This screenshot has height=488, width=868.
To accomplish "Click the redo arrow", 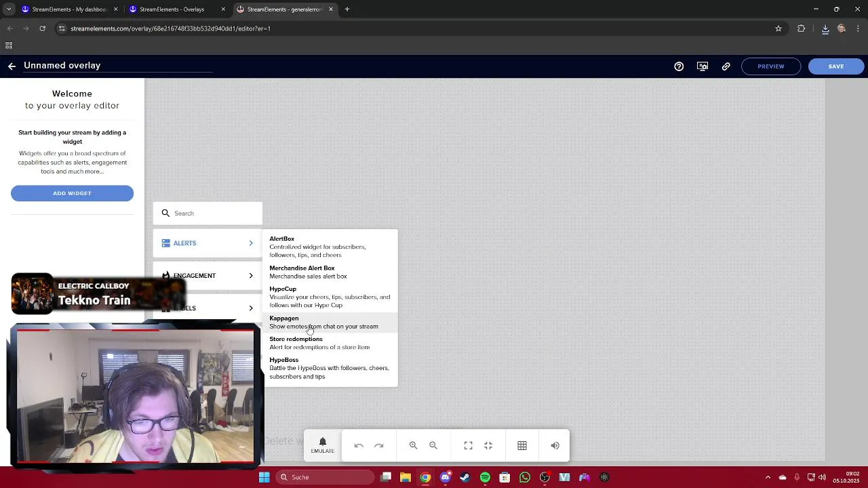I will coord(379,445).
